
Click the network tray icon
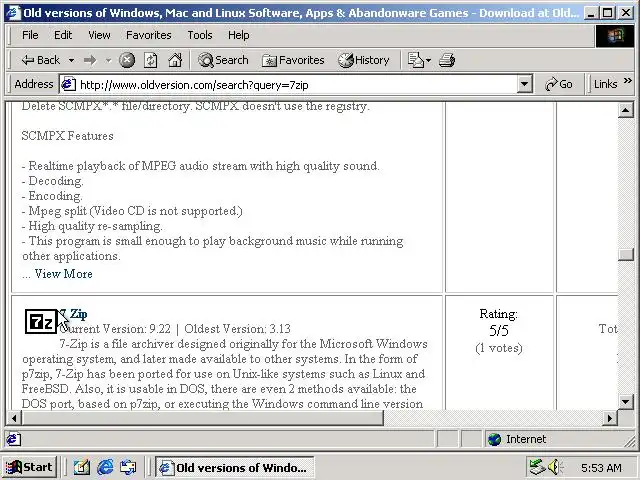(537, 467)
